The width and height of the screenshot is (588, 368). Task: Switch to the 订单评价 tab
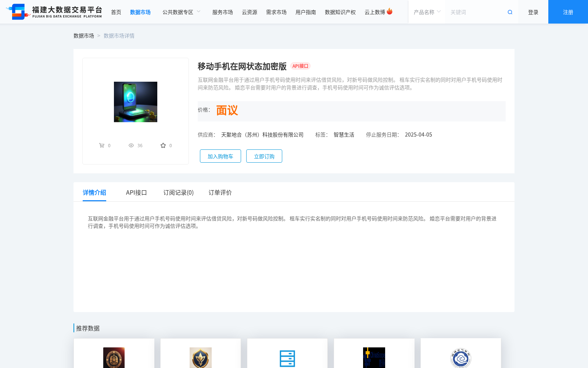[x=220, y=192]
